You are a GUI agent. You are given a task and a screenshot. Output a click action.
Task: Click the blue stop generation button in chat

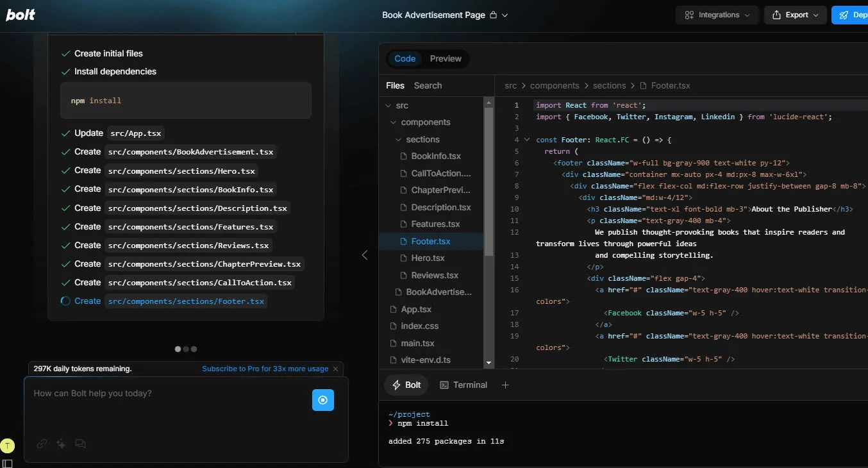pos(322,400)
